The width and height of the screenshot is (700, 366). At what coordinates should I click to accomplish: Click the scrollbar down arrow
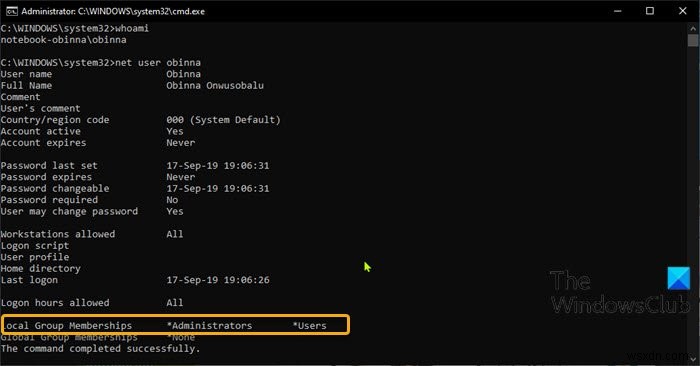[x=693, y=358]
